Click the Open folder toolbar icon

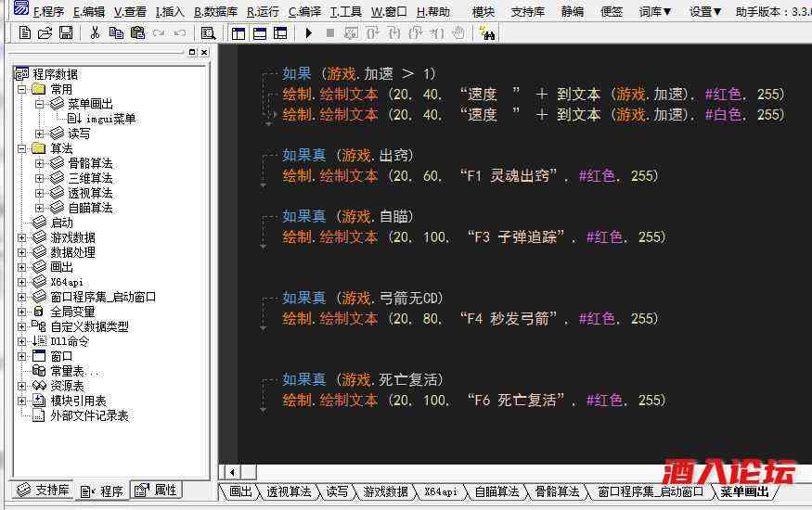(x=45, y=32)
